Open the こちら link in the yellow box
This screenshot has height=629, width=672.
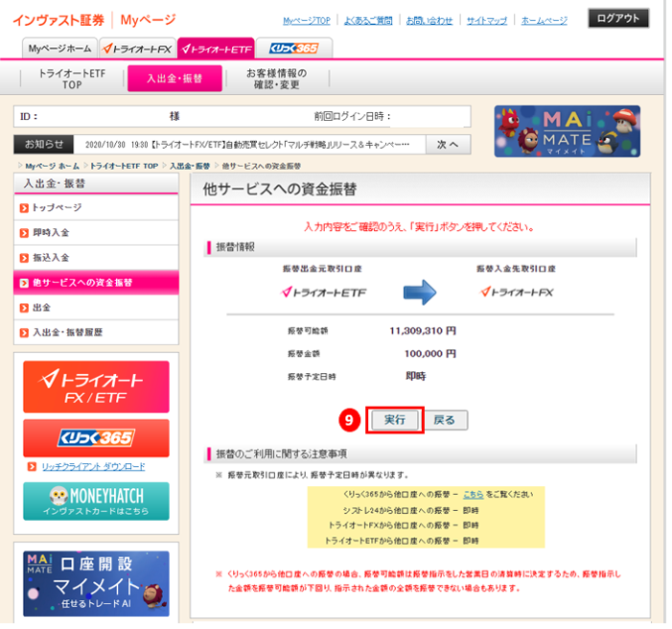click(474, 495)
